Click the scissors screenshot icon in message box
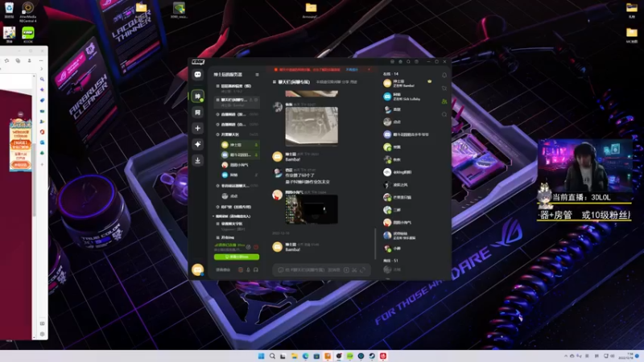This screenshot has height=362, width=644. pyautogui.click(x=354, y=270)
